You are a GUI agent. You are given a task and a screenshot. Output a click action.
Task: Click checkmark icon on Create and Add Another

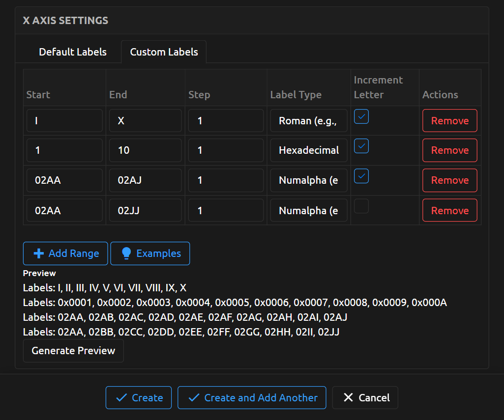[194, 398]
